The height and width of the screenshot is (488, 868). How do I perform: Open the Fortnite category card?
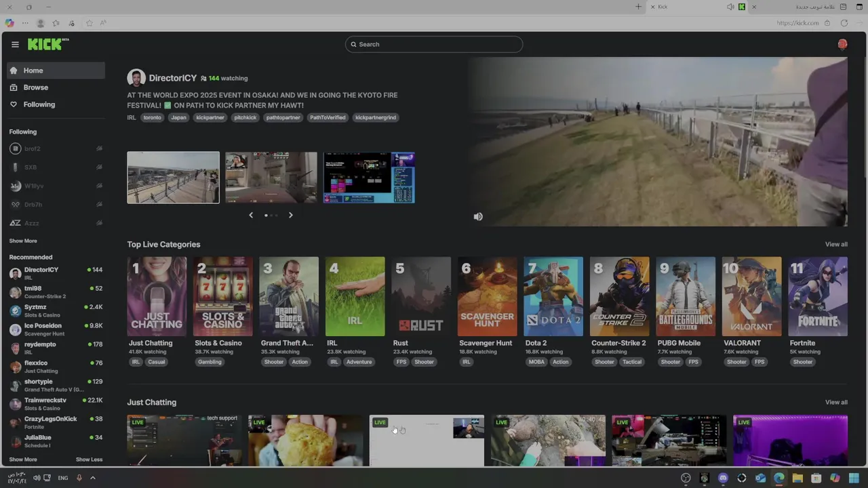click(818, 296)
